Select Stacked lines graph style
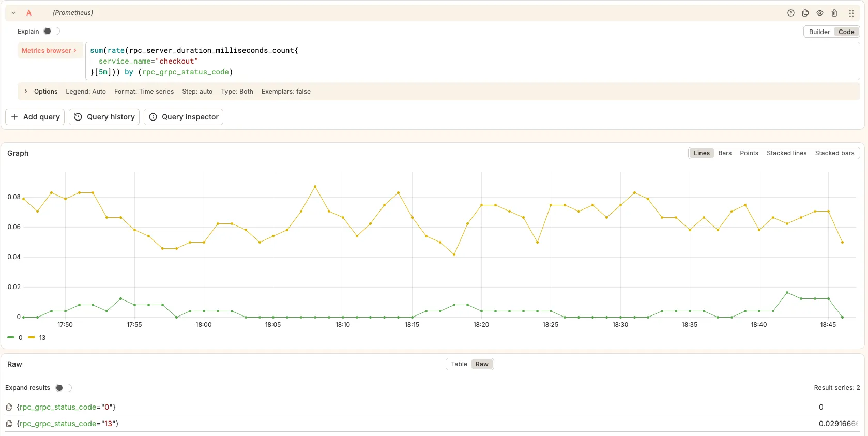The height and width of the screenshot is (436, 868). 786,153
